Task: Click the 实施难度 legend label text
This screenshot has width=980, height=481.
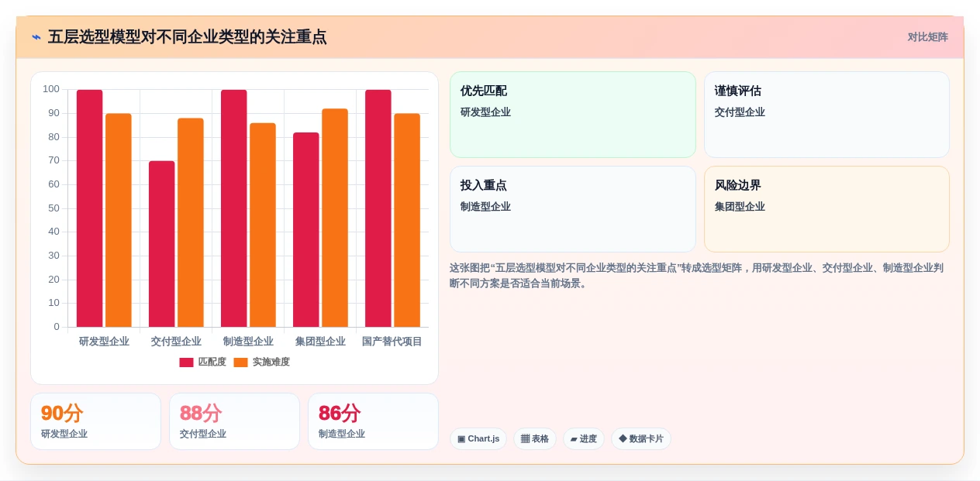Action: [271, 362]
